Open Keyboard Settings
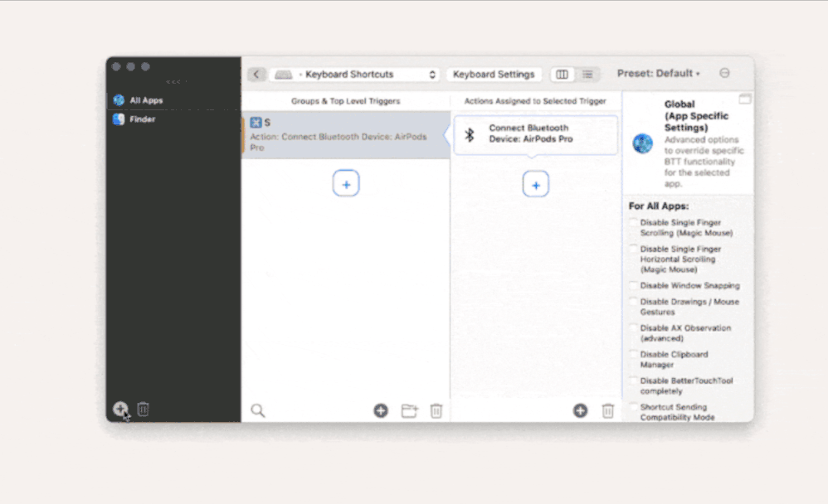 tap(494, 75)
